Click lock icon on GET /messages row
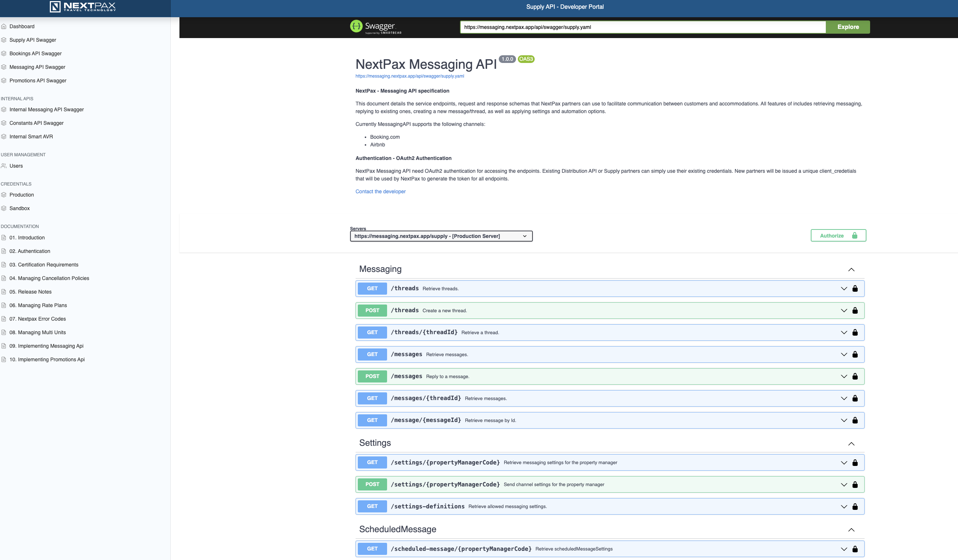The width and height of the screenshot is (958, 560). [855, 354]
